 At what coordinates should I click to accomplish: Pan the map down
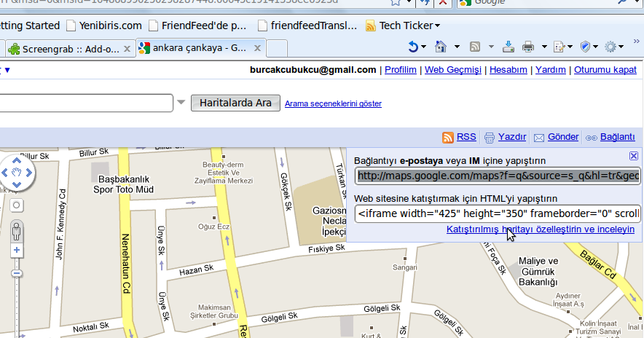click(17, 185)
